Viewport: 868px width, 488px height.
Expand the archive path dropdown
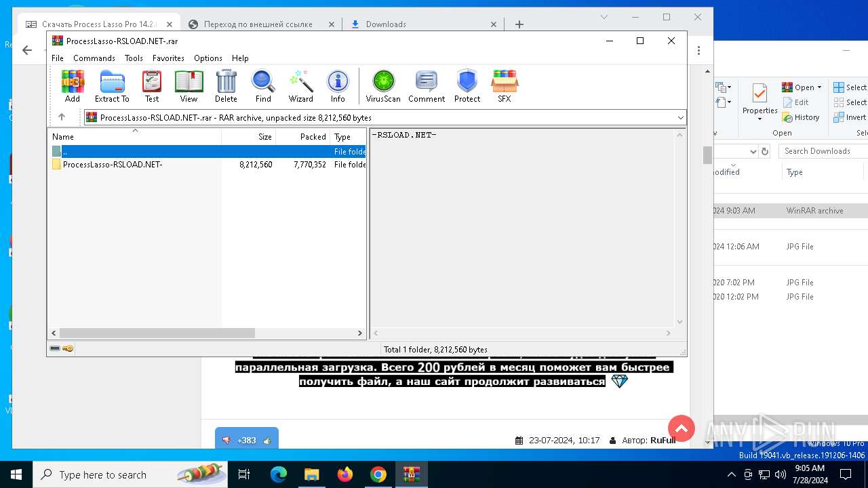tap(681, 117)
